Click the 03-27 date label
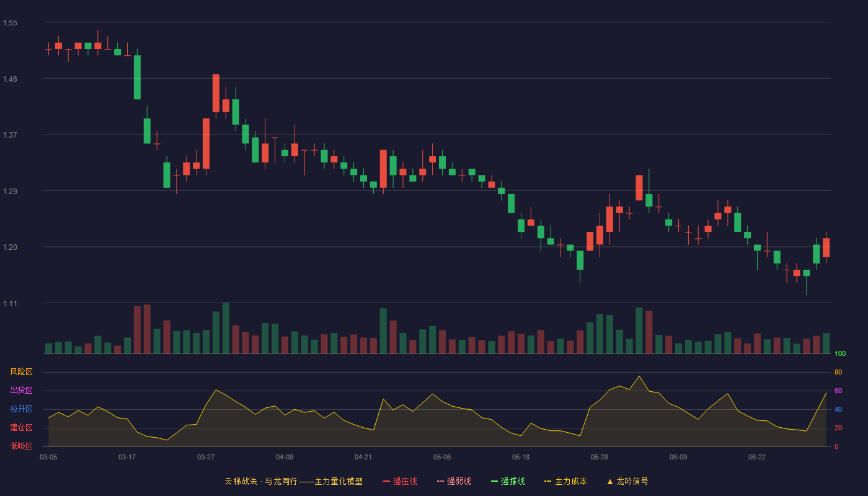This screenshot has width=868, height=496. coord(206,457)
